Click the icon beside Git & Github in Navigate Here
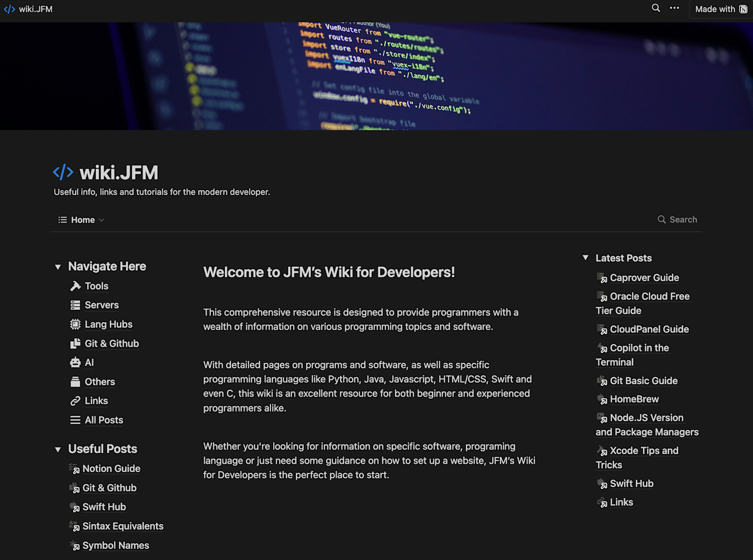The width and height of the screenshot is (753, 560). 75,343
